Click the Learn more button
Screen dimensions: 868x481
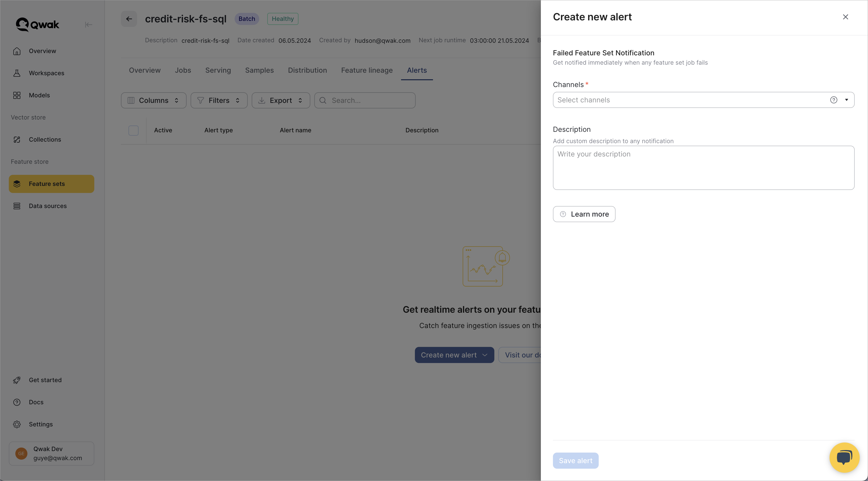click(584, 214)
